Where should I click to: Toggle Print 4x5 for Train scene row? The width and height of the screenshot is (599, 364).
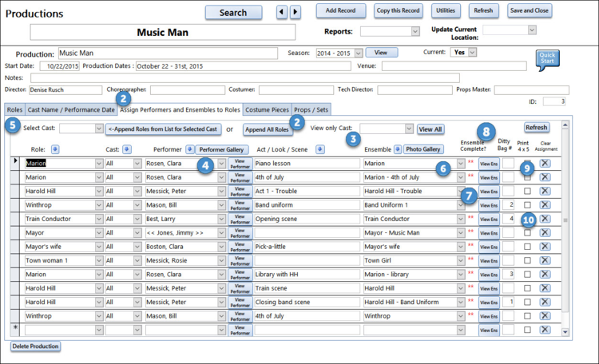pos(528,288)
